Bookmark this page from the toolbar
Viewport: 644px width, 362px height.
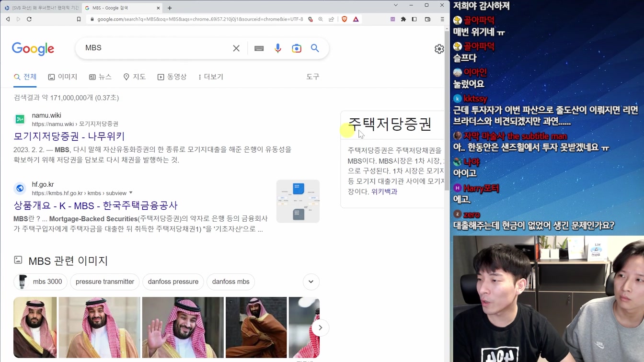(79, 19)
